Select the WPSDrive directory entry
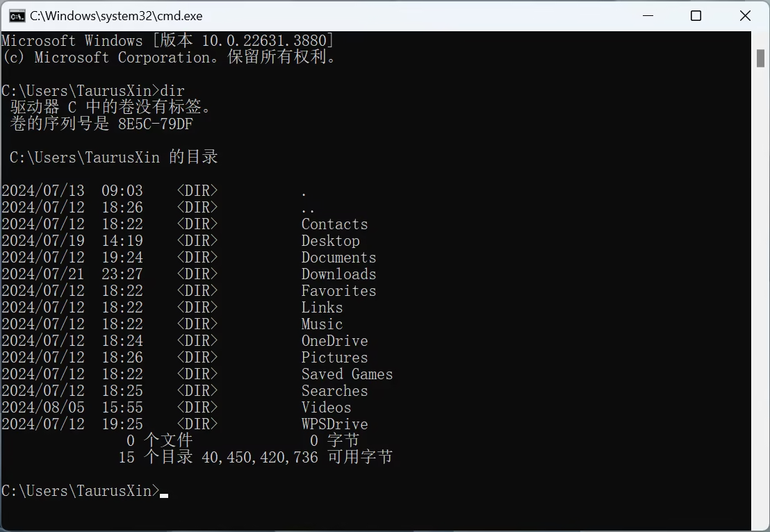Screen dimensions: 770x532 point(334,424)
